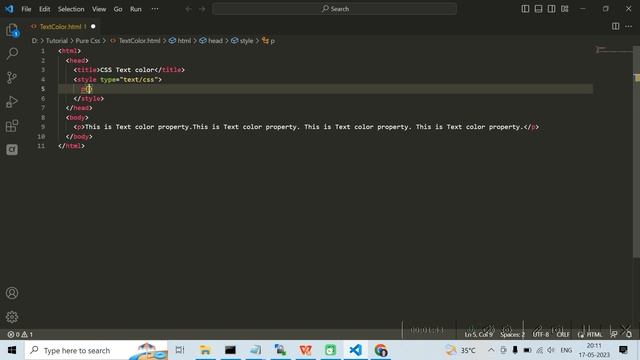Click line number 9 in the gutter
Screen dimensions: 640x360
42,127
